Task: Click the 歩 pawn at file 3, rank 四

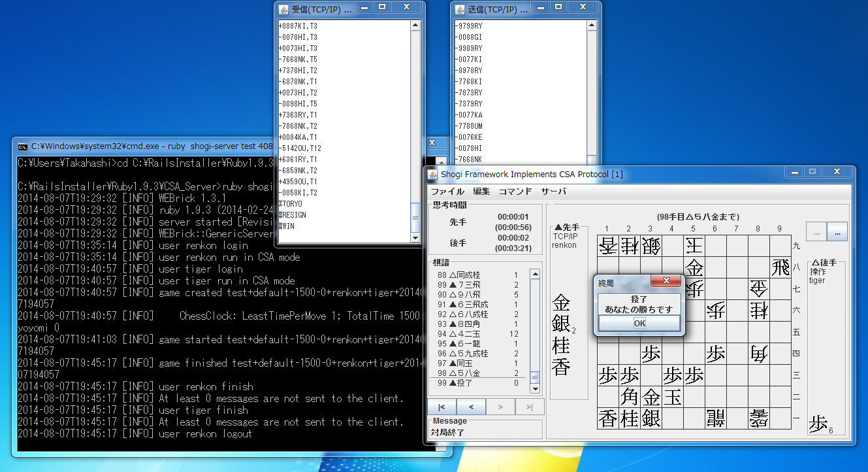Action: 651,354
